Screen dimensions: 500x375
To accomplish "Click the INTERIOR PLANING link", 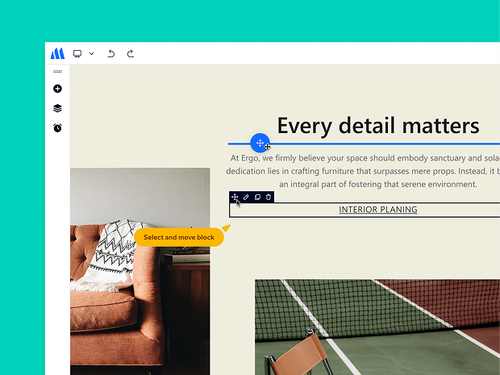I will pos(378,209).
